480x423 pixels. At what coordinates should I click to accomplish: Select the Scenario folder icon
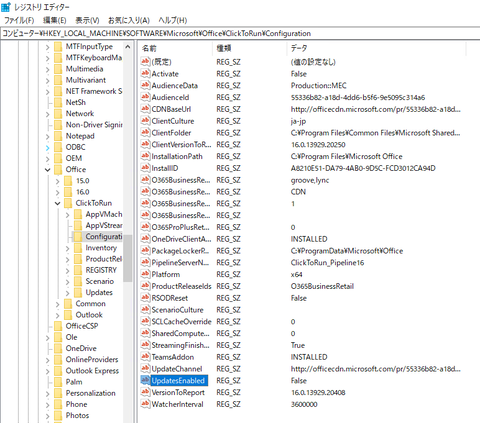click(78, 281)
